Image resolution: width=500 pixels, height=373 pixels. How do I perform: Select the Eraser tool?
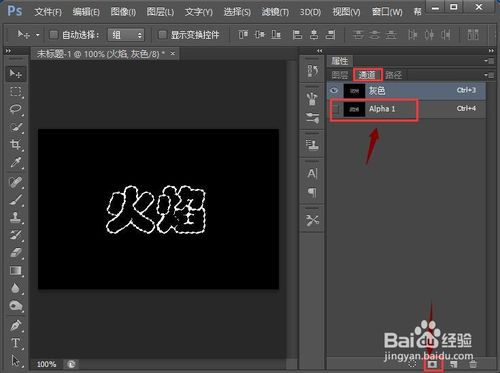coord(15,253)
